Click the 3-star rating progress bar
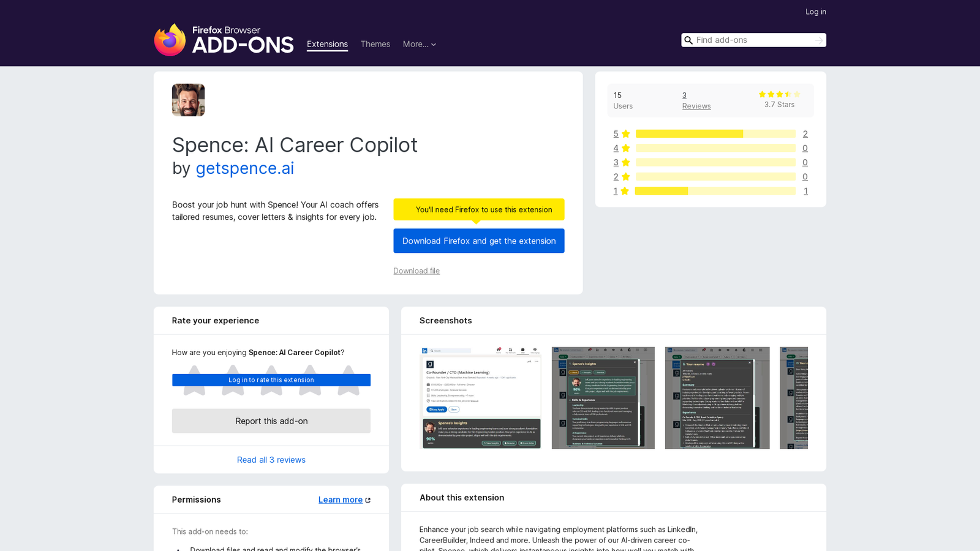 (x=715, y=162)
